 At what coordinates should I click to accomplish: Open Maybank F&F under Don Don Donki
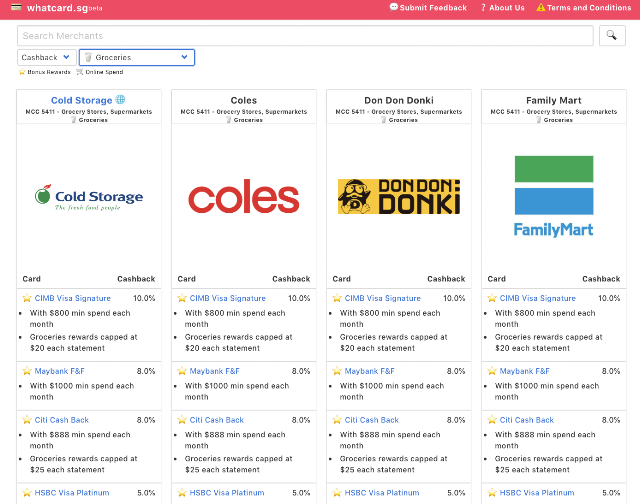369,371
